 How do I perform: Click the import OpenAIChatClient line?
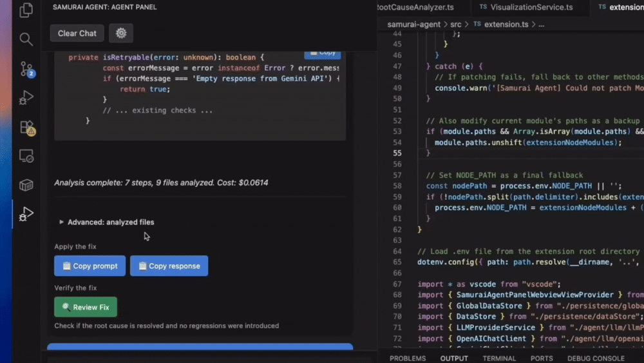531,338
